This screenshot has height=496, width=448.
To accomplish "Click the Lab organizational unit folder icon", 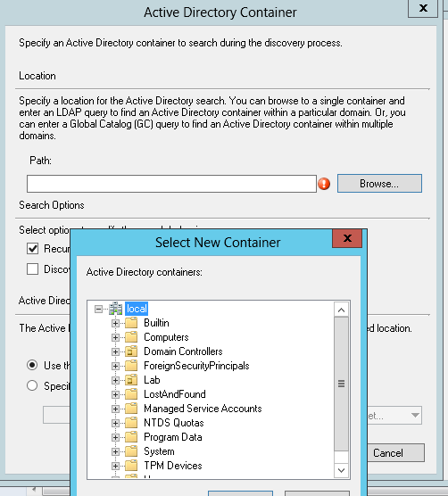I will (x=131, y=380).
